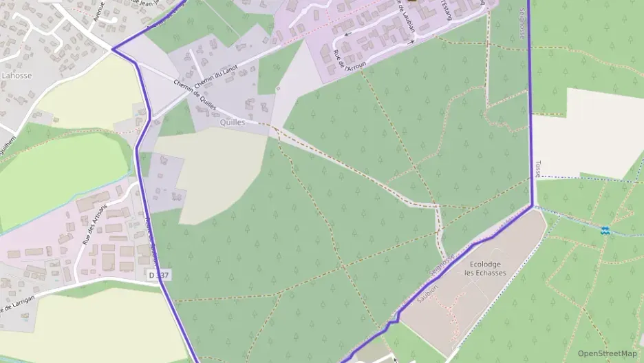Open the OpenStreetMap attribution link
This screenshot has width=644, height=363.
607,353
